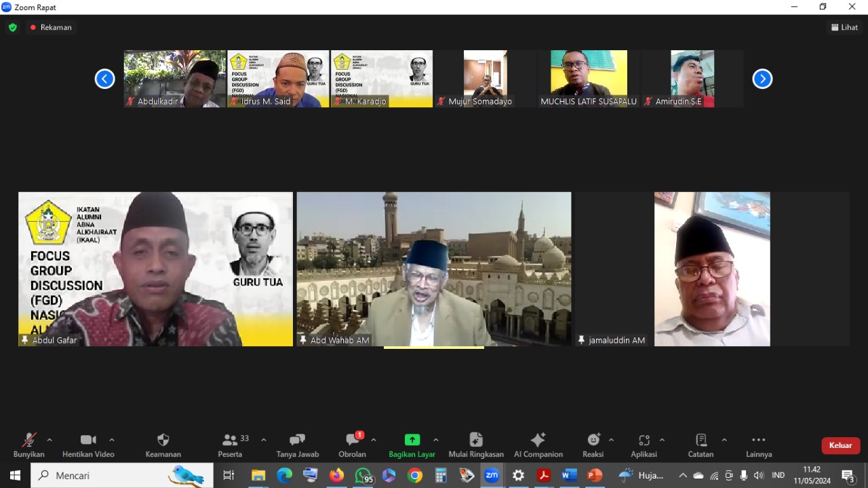Image resolution: width=868 pixels, height=488 pixels.
Task: Open Reaksi reactions picker
Action: point(593,445)
